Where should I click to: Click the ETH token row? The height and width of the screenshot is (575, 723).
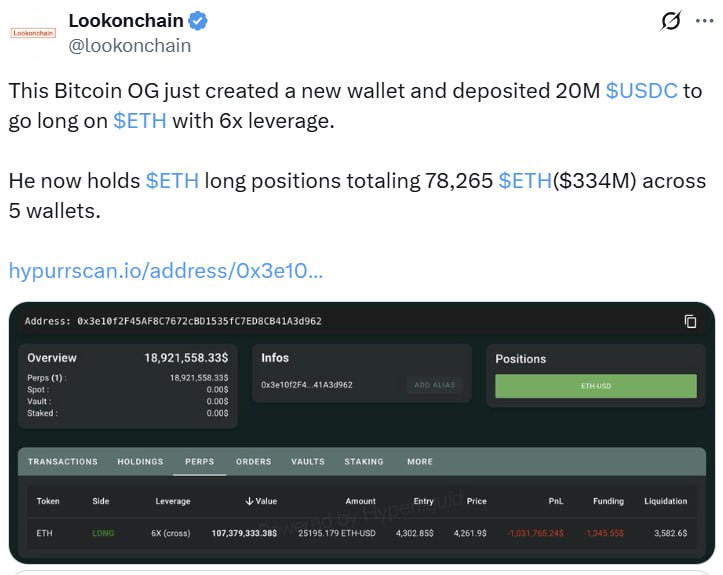(45, 533)
